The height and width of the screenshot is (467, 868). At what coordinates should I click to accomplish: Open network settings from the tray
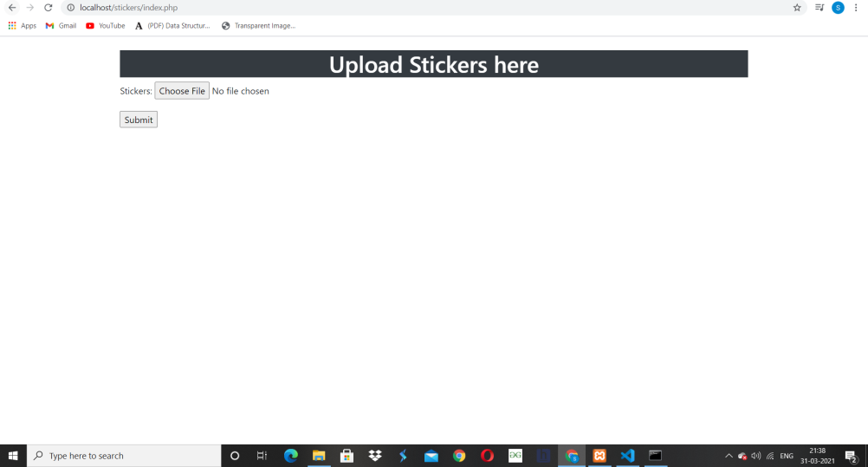pyautogui.click(x=770, y=456)
